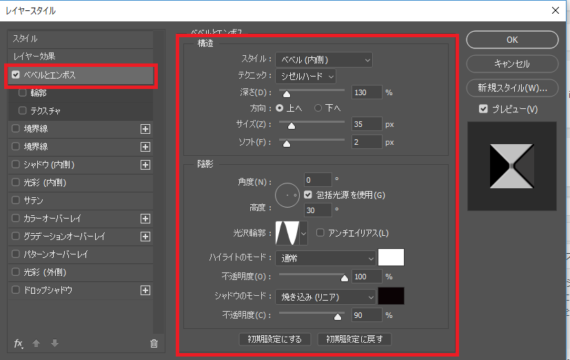Click the 深さ value field showing 130
This screenshot has width=570, height=360.
tap(366, 92)
